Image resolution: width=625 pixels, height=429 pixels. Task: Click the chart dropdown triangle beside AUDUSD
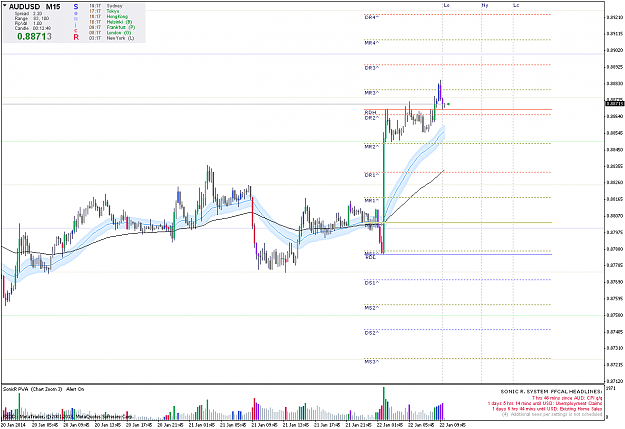[5, 6]
